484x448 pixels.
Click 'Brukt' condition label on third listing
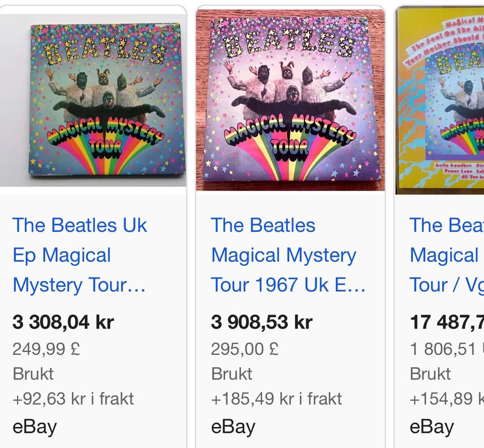point(430,374)
